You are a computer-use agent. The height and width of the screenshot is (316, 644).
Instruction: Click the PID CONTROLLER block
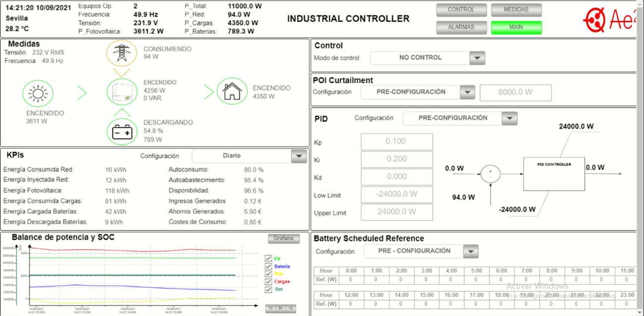point(554,174)
